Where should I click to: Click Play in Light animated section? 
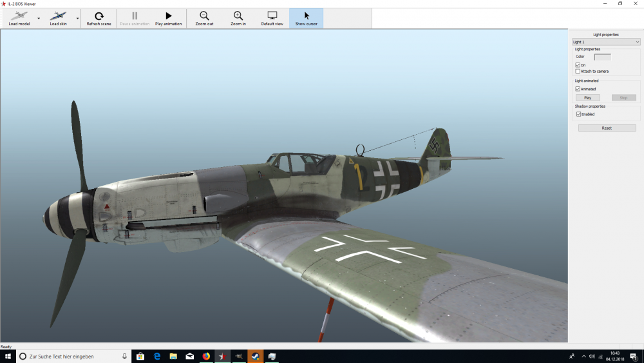click(x=588, y=98)
